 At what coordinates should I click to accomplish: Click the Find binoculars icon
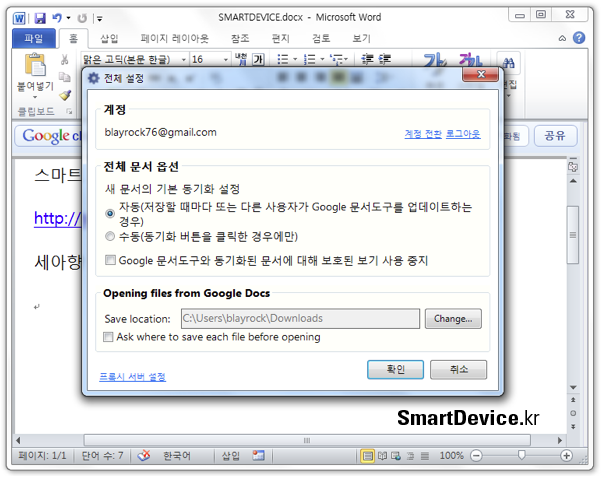coord(508,62)
